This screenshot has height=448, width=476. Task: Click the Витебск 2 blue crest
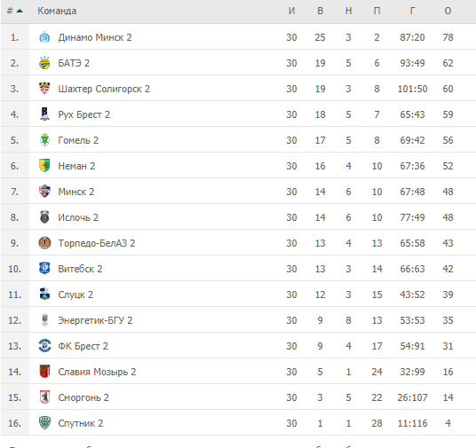coord(44,269)
